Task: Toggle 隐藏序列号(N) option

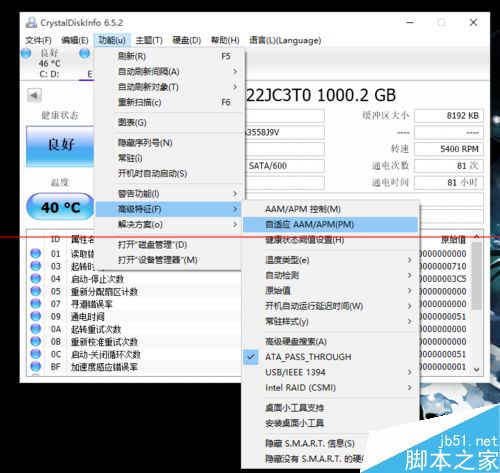Action: click(170, 143)
